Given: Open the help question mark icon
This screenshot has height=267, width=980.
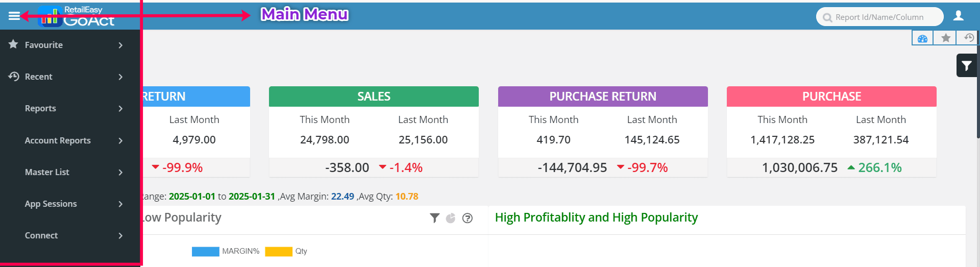Looking at the screenshot, I should [x=467, y=218].
